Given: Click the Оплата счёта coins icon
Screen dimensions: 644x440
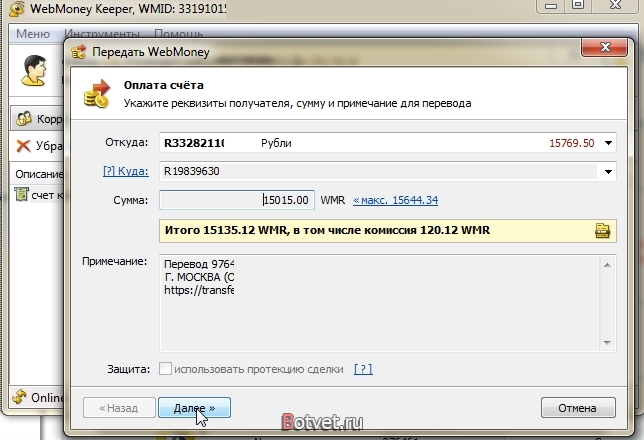Looking at the screenshot, I should coord(97,94).
